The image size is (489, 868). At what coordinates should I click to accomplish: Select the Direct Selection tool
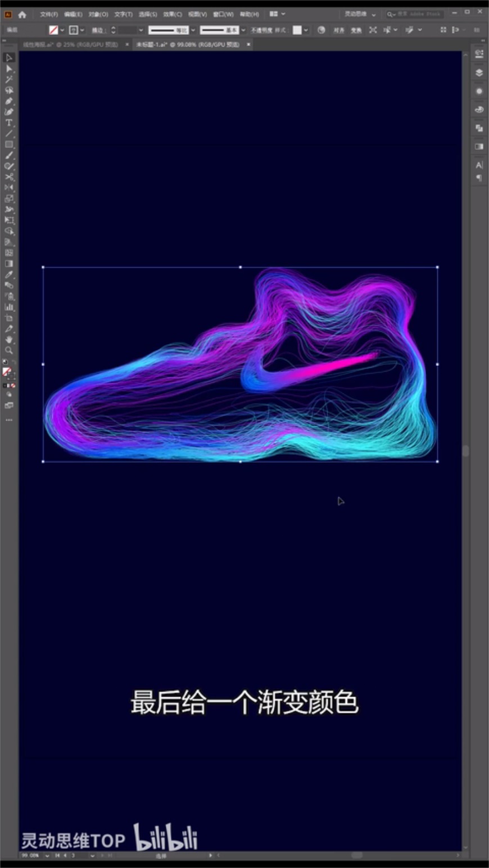[9, 68]
